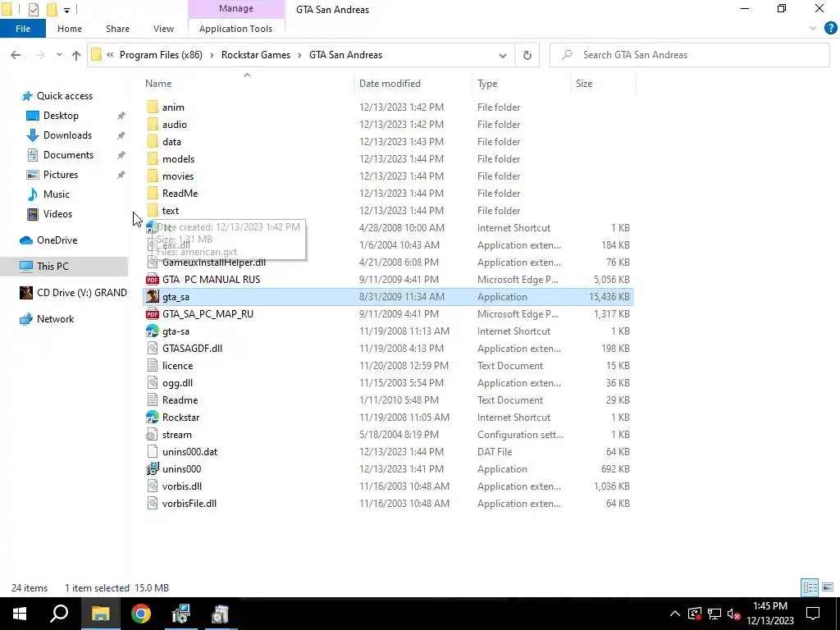This screenshot has height=630, width=840.
Task: Open the Recent locations dropdown arrow
Action: coord(59,55)
